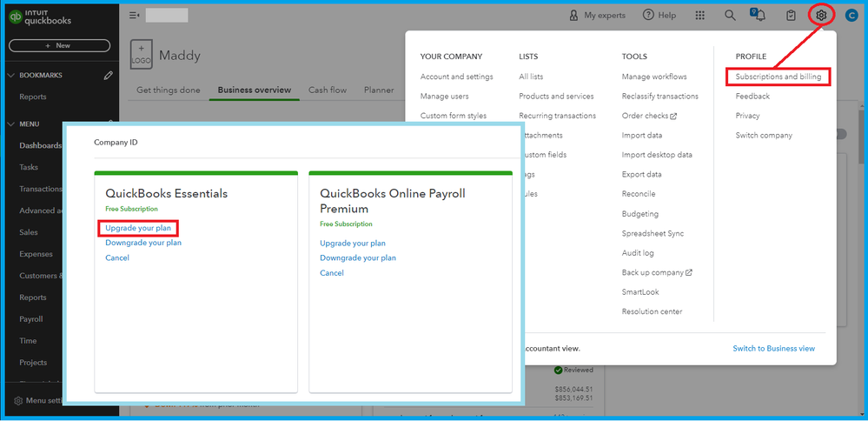Viewport: 868px width, 421px height.
Task: Collapse the sidebar with hamburger icon
Action: click(x=134, y=16)
